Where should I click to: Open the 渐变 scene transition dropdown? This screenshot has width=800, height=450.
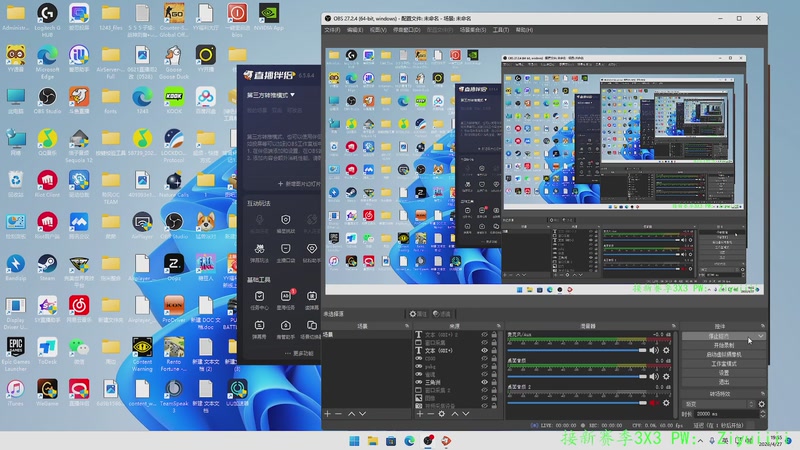(x=718, y=404)
